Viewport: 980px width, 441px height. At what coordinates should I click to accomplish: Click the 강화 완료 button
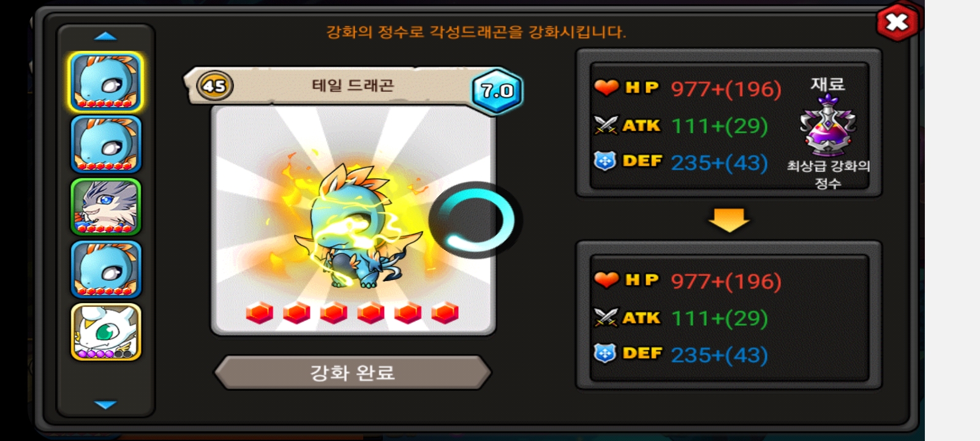[352, 372]
